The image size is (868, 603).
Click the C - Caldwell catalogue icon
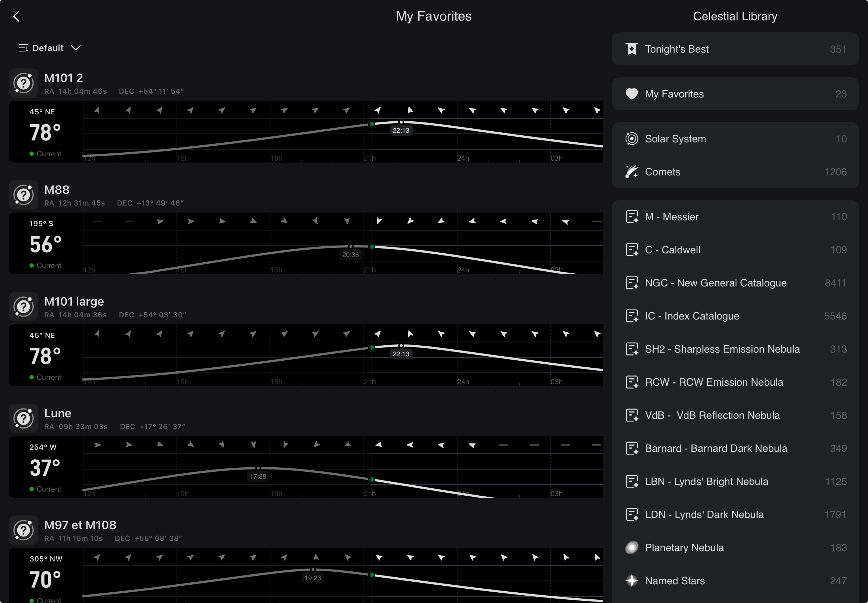pyautogui.click(x=632, y=250)
